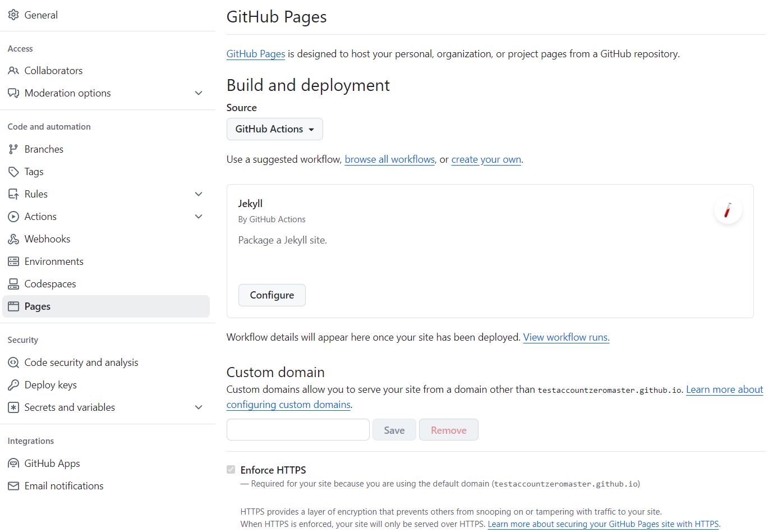Image resolution: width=768 pixels, height=532 pixels.
Task: Click the General gear icon
Action: (13, 15)
